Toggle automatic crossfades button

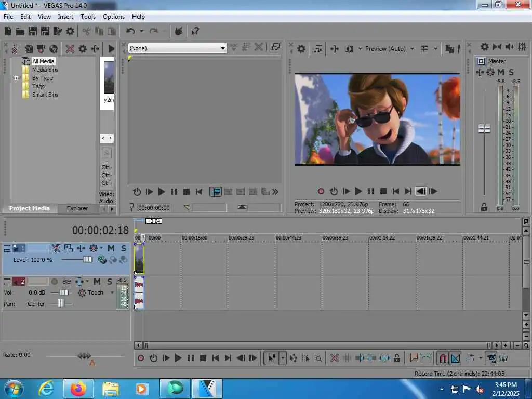pyautogui.click(x=455, y=358)
